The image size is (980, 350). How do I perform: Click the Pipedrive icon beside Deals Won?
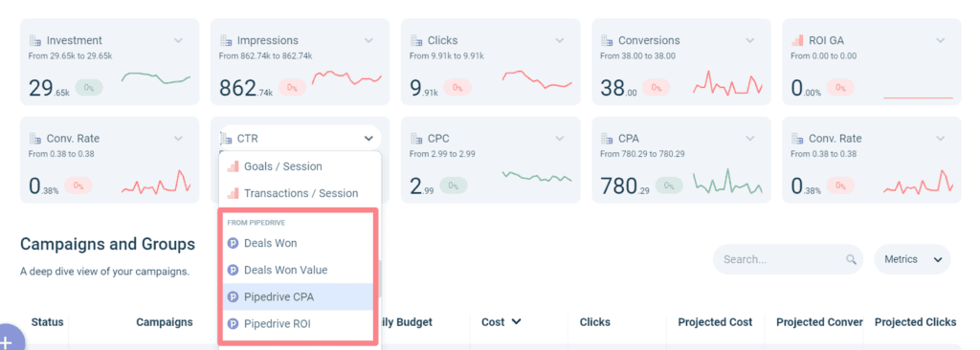(x=234, y=243)
